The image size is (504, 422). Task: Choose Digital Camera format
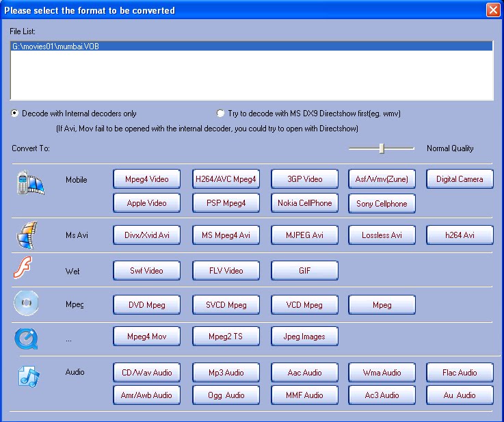[x=460, y=179]
